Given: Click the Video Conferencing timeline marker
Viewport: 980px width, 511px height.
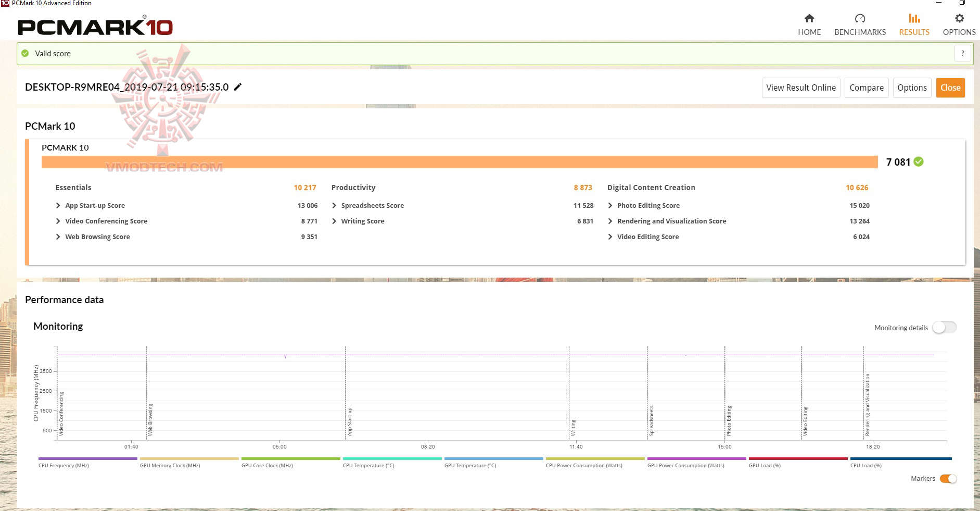Looking at the screenshot, I should coord(61,414).
